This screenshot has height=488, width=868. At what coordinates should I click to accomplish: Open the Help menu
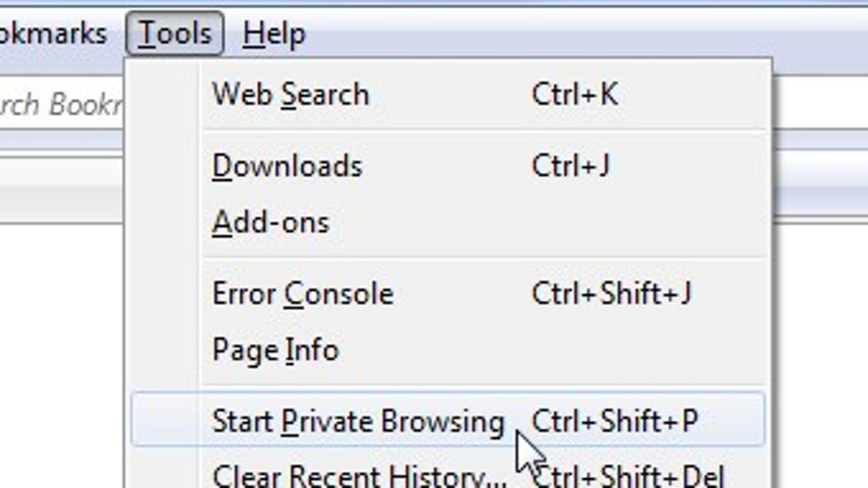[x=273, y=33]
